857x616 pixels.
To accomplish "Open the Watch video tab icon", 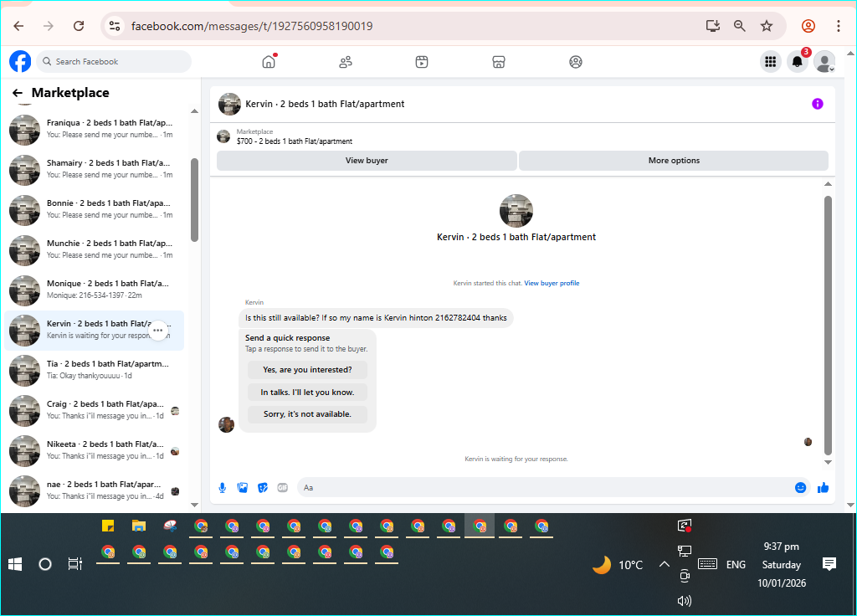I will pos(422,62).
